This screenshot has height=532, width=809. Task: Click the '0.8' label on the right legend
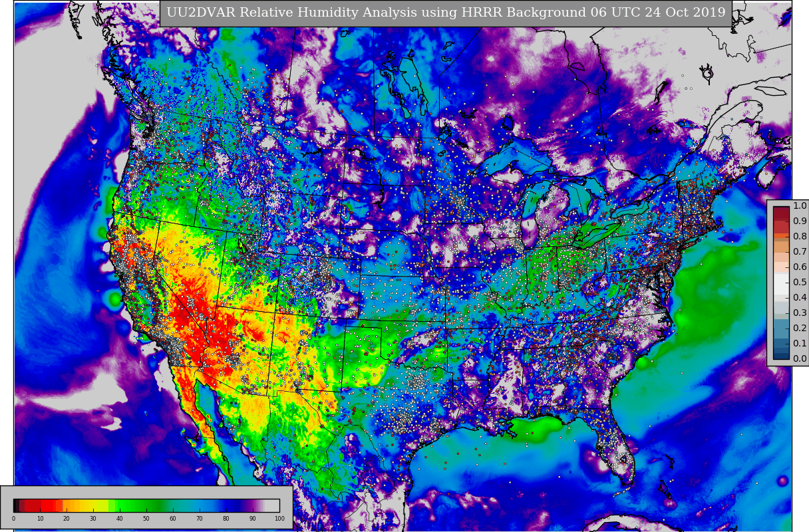[800, 236]
